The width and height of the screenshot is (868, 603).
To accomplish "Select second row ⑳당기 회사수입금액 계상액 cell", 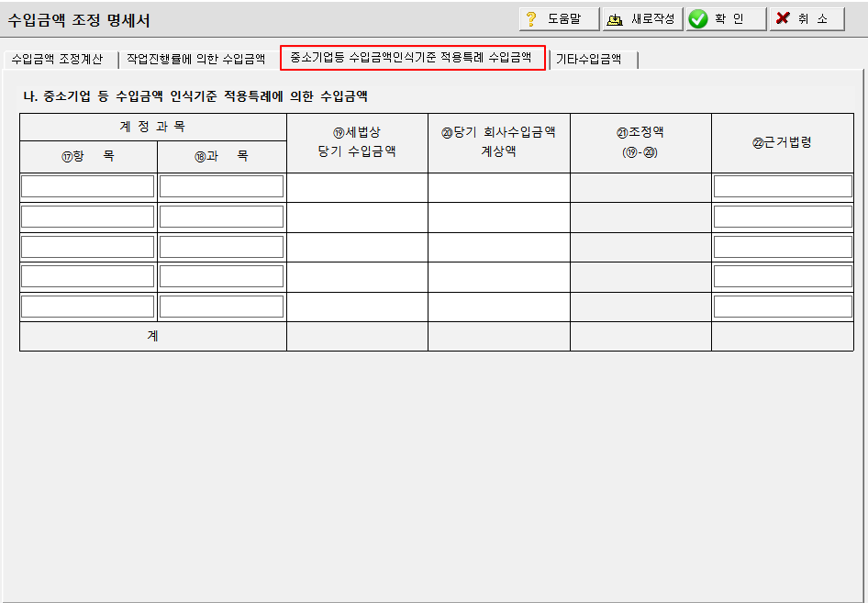I will (x=499, y=217).
